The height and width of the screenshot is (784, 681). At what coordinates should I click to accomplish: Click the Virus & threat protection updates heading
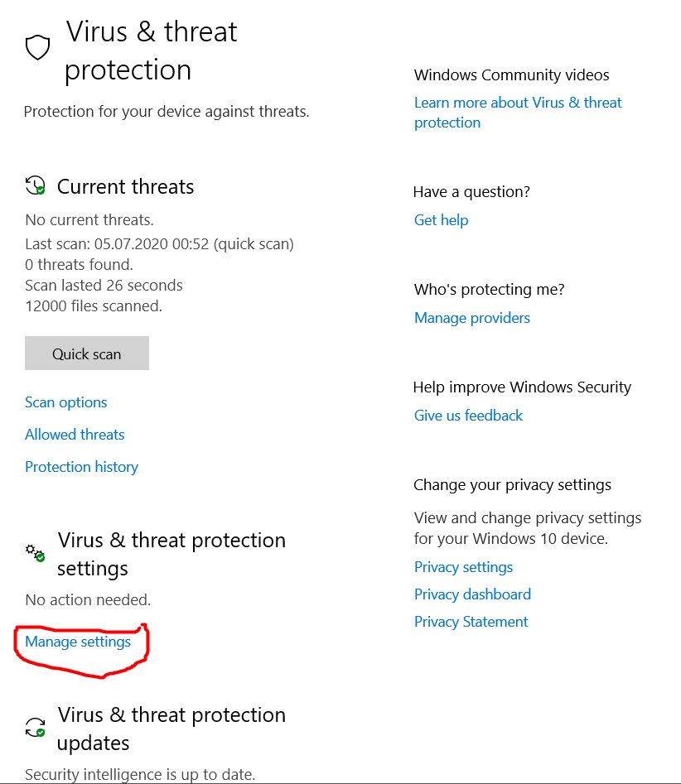[x=171, y=729]
